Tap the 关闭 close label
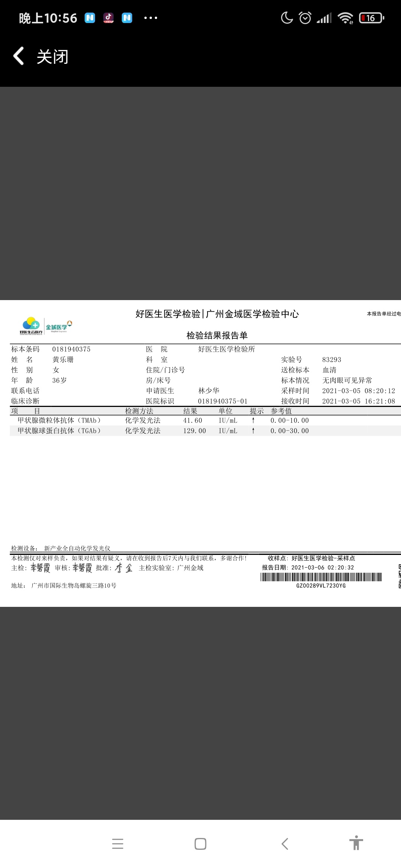The height and width of the screenshot is (868, 401). tap(52, 57)
